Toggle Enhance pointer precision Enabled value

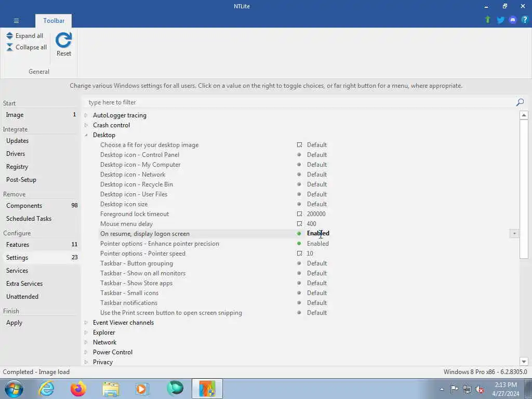[317, 244]
